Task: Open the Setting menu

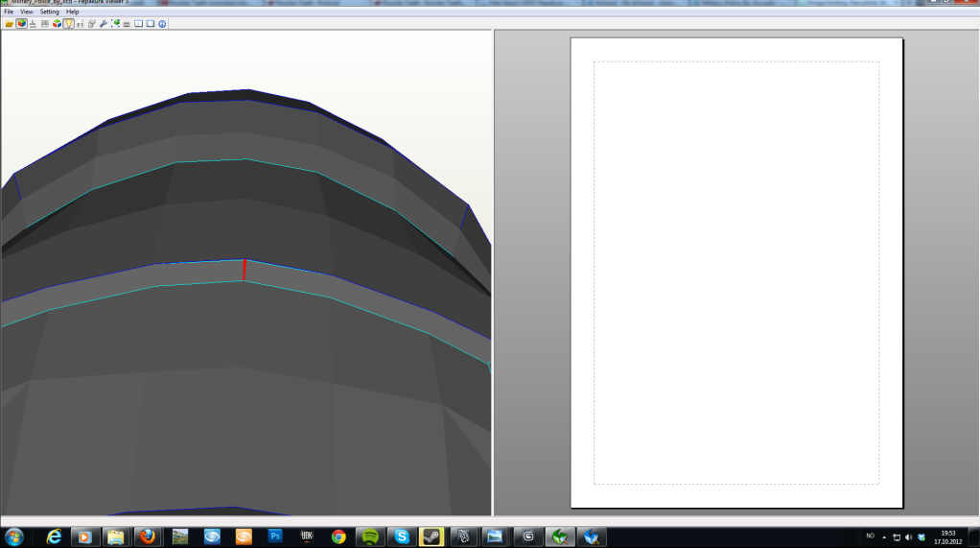Action: click(49, 12)
